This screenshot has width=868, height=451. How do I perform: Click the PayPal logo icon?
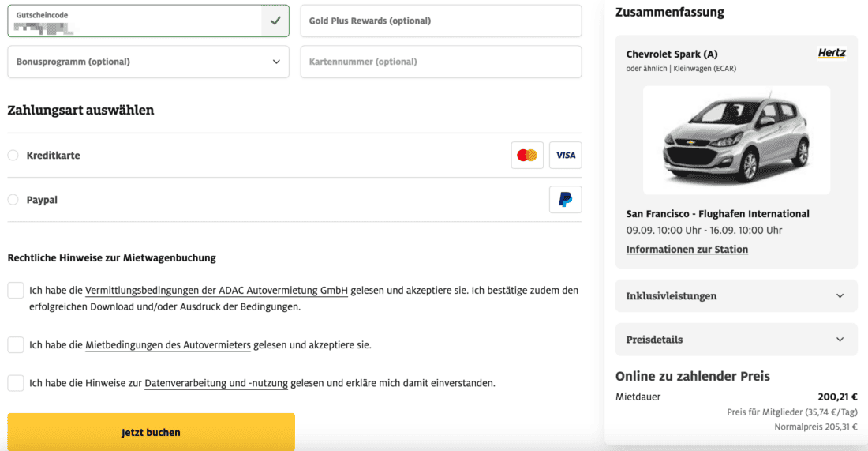[x=565, y=200]
